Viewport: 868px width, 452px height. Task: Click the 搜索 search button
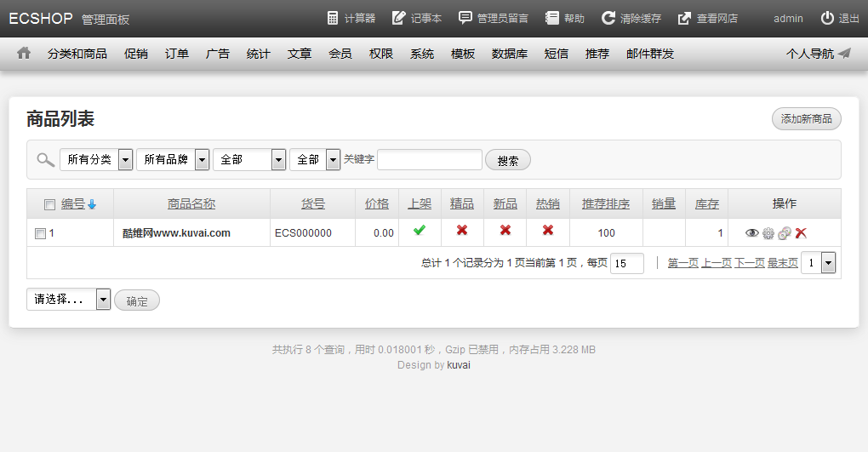pos(507,160)
